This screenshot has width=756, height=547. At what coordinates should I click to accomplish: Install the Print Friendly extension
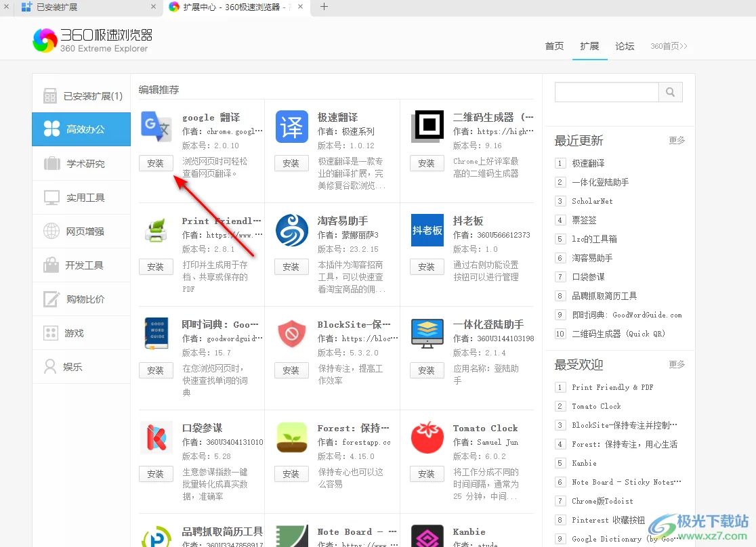[156, 267]
